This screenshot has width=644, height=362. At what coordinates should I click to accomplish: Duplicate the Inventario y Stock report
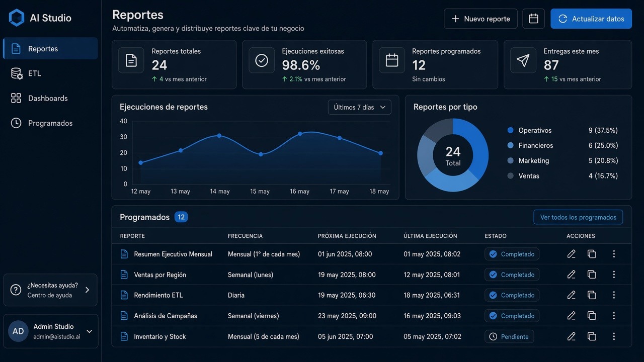[x=592, y=336]
